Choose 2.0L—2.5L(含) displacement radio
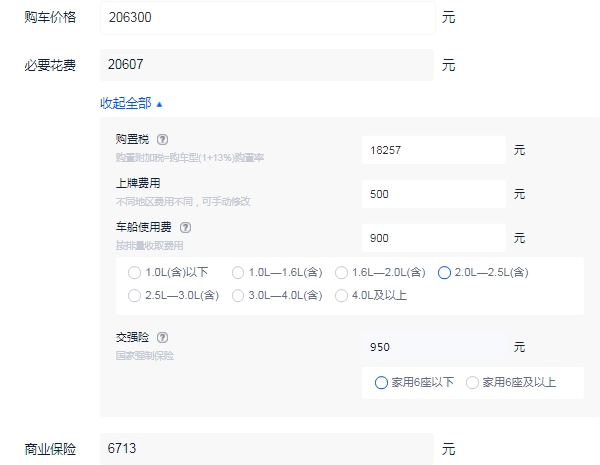 444,272
